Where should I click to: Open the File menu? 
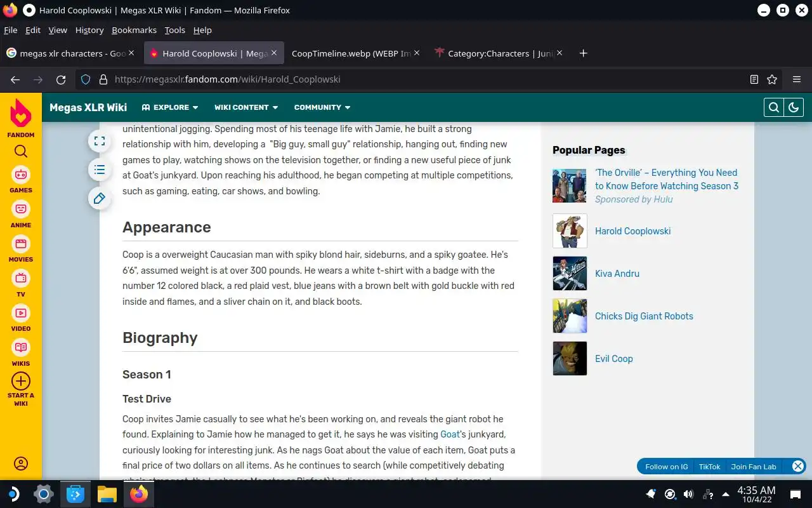tap(10, 30)
